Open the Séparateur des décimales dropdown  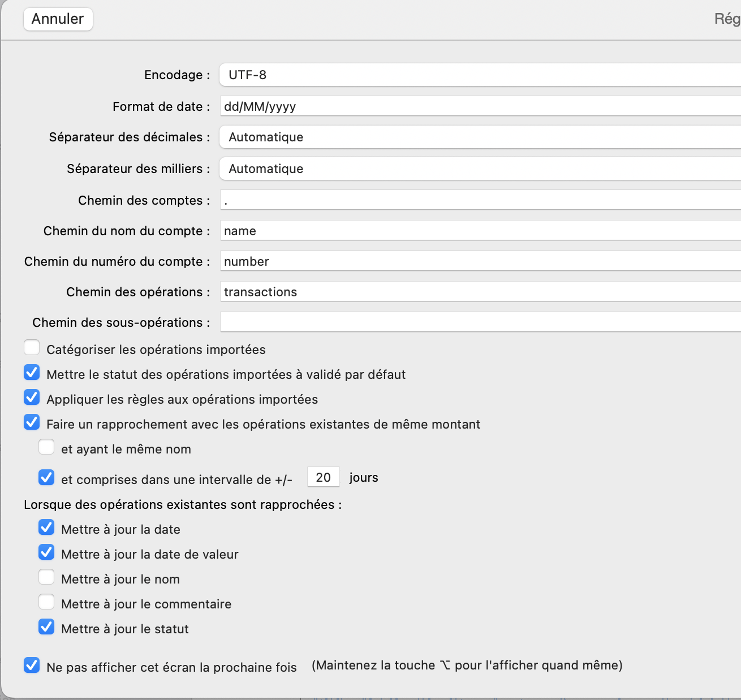(480, 137)
